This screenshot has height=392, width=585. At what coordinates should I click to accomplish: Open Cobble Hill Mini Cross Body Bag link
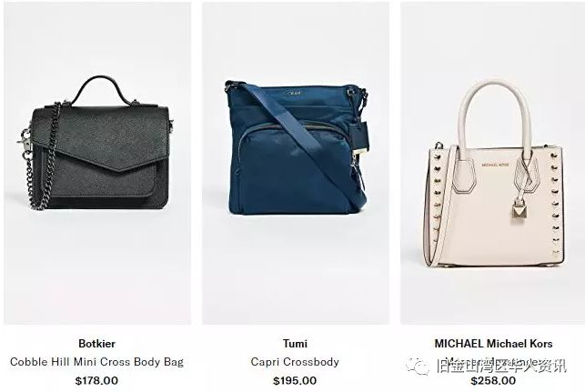[97, 362]
